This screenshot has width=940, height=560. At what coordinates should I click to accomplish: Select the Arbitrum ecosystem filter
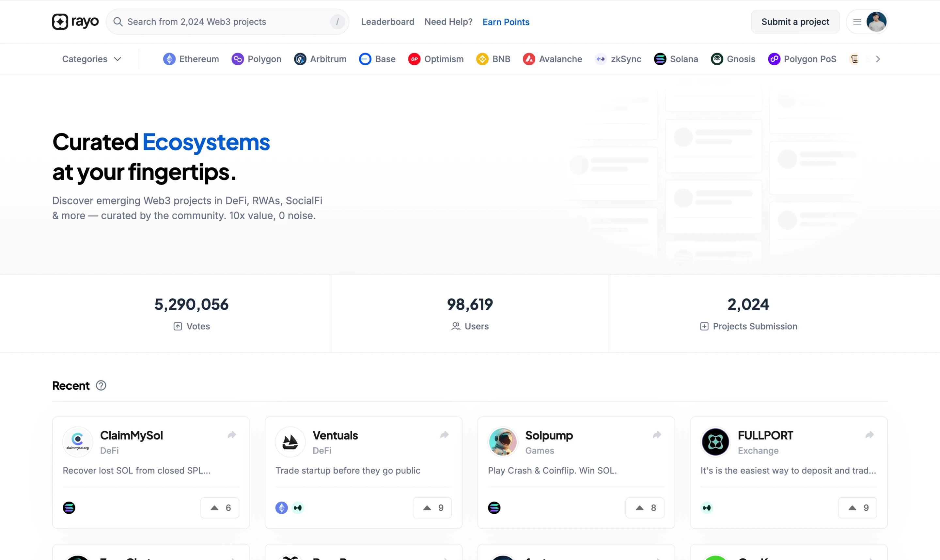[320, 59]
